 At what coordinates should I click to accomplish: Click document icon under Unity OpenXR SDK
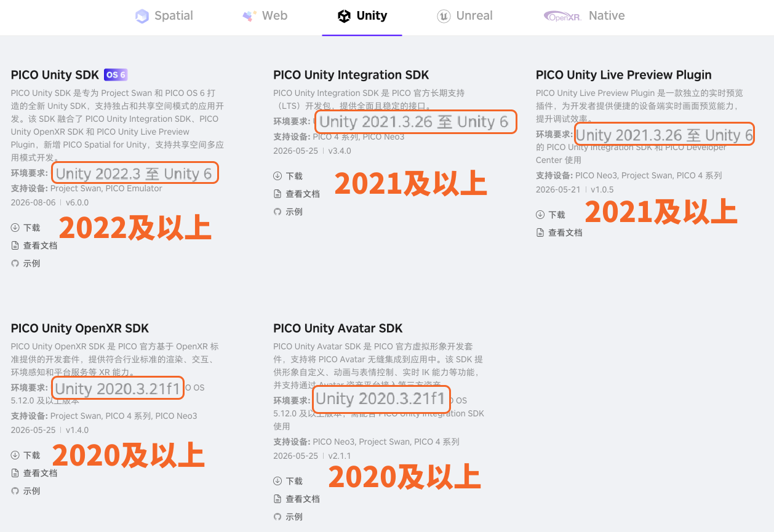click(15, 473)
